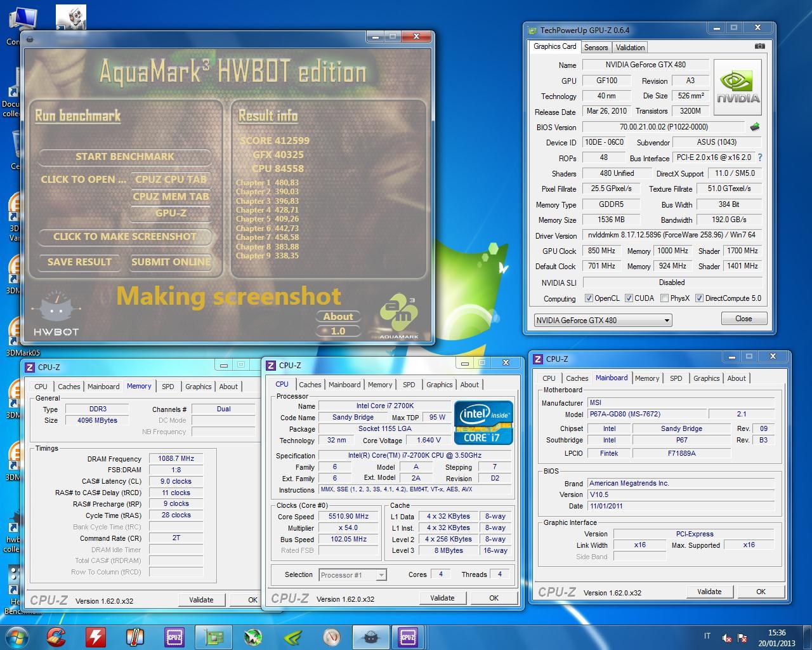The image size is (812, 650).
Task: Click the Core Speed 5510.90 MHz value
Action: pyautogui.click(x=348, y=516)
